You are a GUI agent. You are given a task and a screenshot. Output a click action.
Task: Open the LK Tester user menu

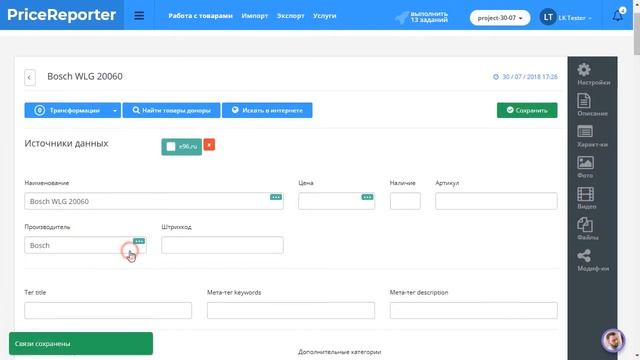tap(575, 18)
